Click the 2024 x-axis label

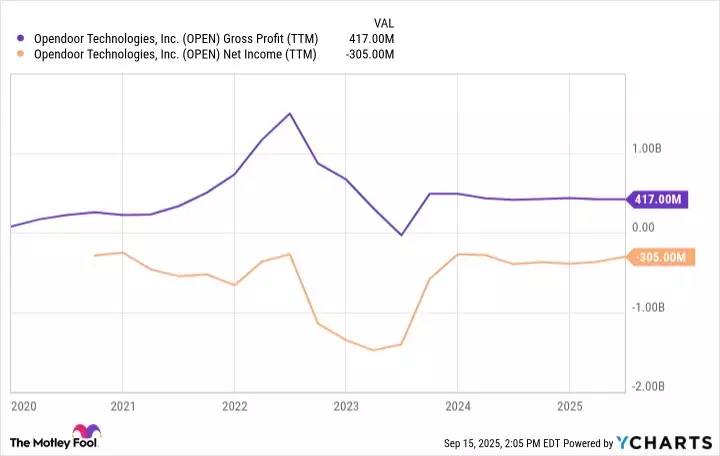[x=457, y=406]
